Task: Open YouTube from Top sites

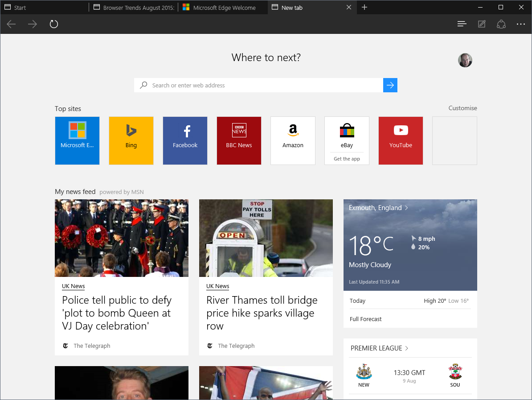Action: coord(401,140)
